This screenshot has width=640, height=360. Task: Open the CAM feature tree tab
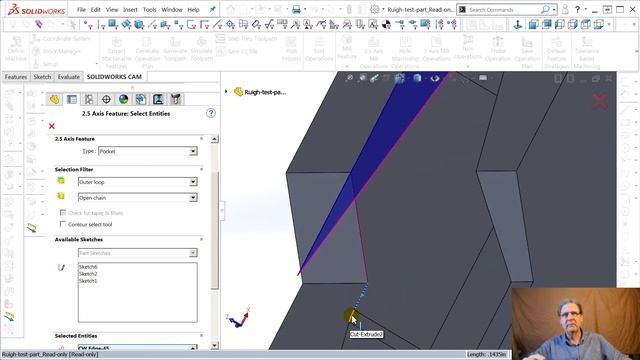141,99
